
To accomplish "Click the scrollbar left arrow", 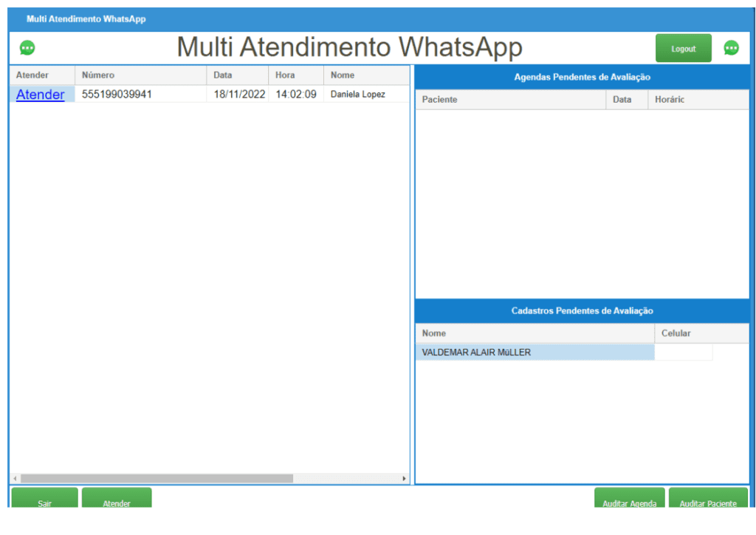I will click(15, 479).
